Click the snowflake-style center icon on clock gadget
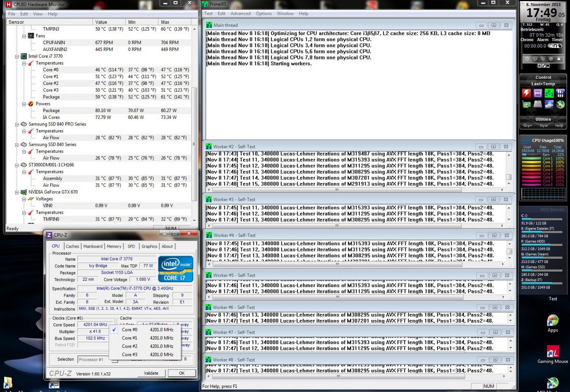 click(543, 59)
